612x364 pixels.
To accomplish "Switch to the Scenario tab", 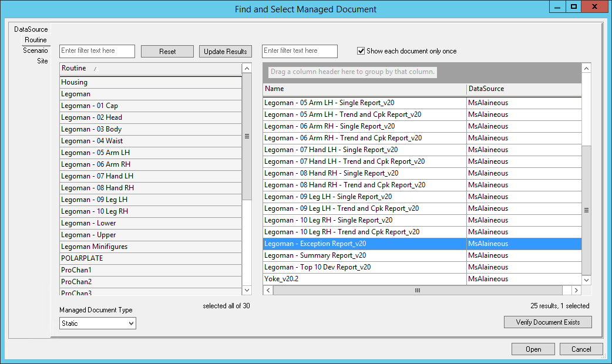I will point(35,50).
